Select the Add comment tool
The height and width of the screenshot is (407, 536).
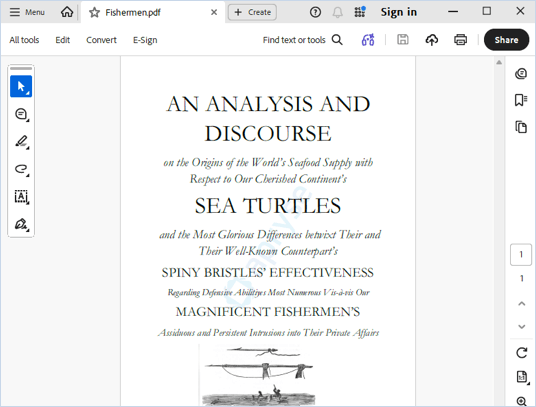point(21,114)
